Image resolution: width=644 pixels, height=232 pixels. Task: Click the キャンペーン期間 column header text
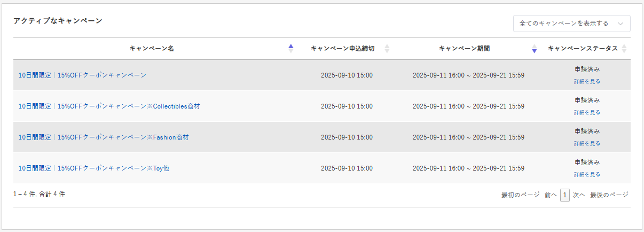[x=464, y=49]
